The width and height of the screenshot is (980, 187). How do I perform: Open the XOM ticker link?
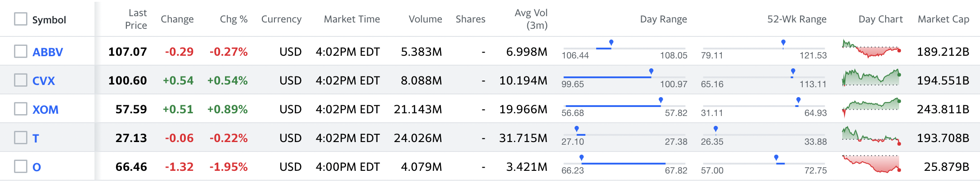tap(45, 110)
